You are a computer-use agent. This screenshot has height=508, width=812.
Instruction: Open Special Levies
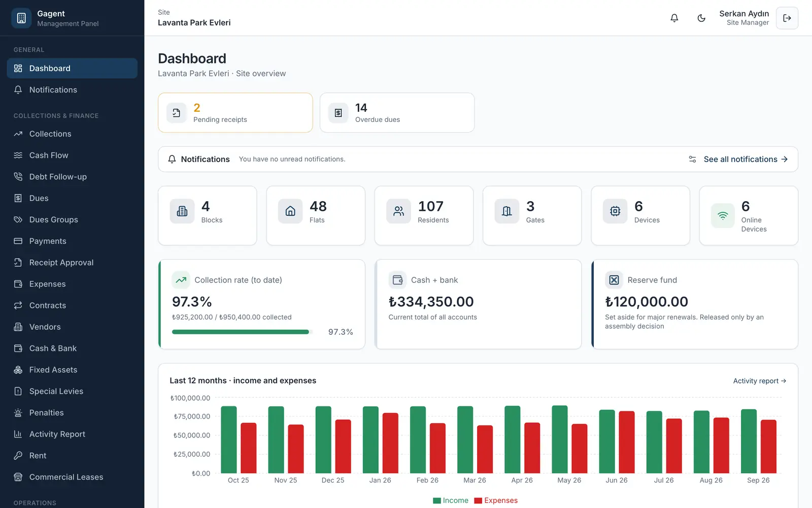(x=72, y=391)
